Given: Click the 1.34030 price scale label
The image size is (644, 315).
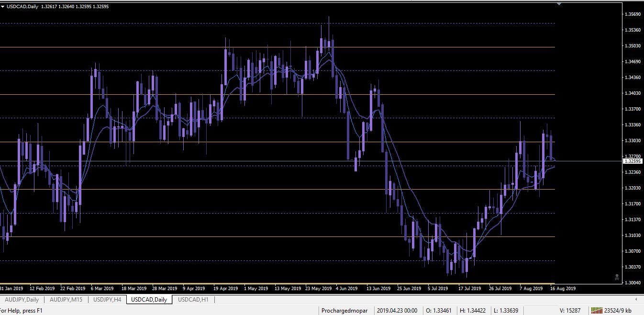Looking at the screenshot, I should (x=633, y=93).
